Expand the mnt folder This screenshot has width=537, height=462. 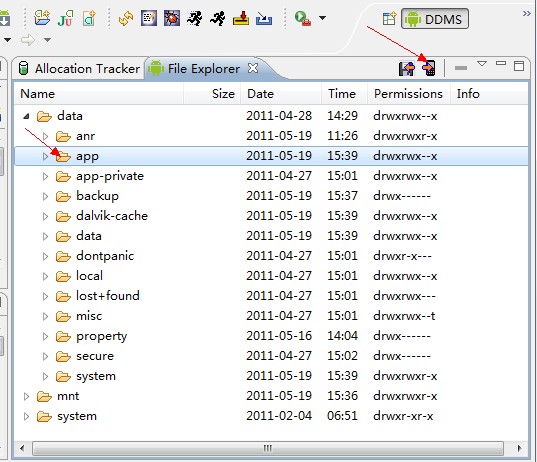coord(26,396)
